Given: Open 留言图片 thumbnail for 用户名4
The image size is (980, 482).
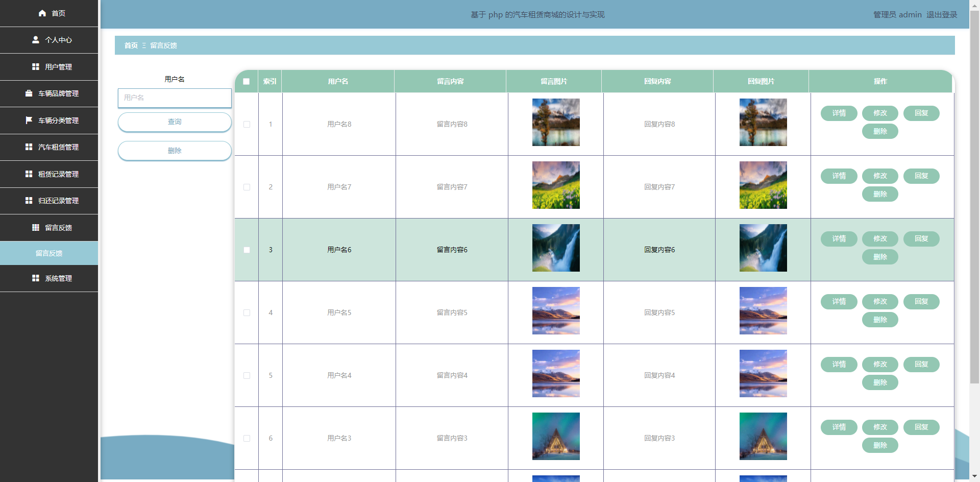Looking at the screenshot, I should point(556,373).
